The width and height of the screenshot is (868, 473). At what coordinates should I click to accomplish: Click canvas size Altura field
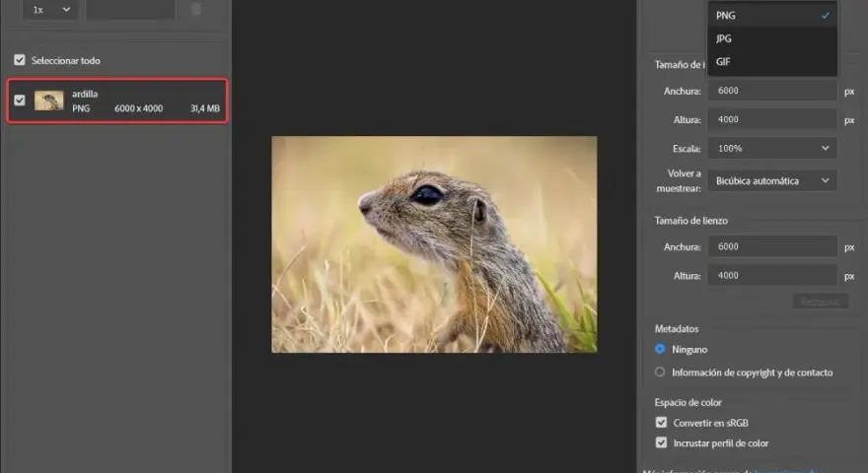tap(772, 276)
